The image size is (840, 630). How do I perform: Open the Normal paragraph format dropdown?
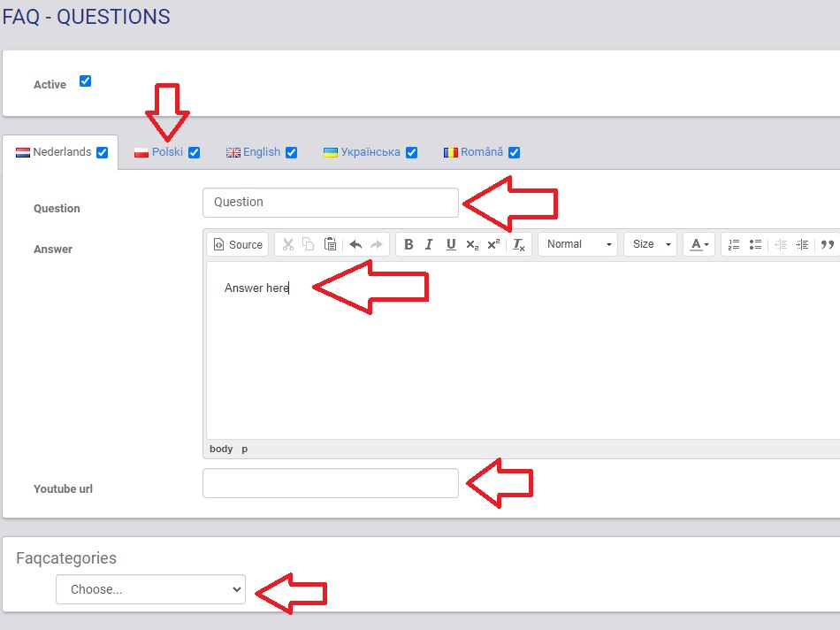579,244
